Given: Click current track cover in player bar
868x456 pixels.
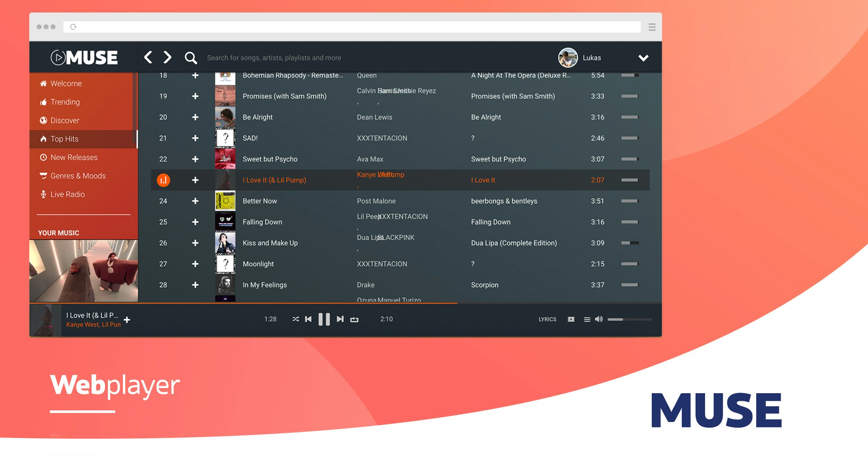Looking at the screenshot, I should pos(46,320).
